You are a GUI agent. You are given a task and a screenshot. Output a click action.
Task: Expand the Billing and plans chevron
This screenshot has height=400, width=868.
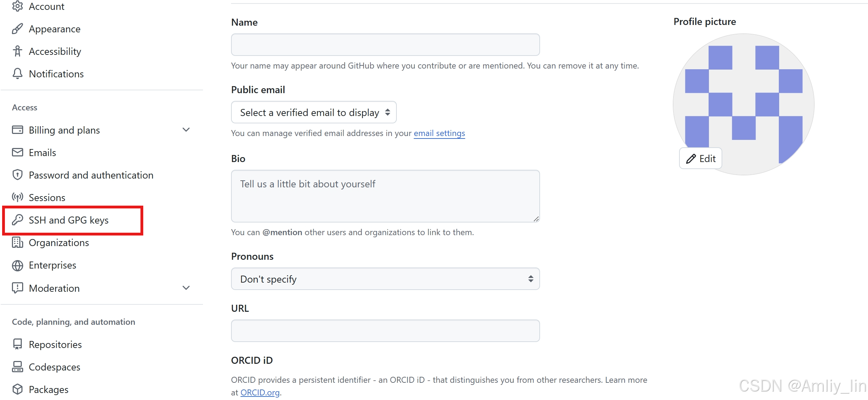[186, 130]
